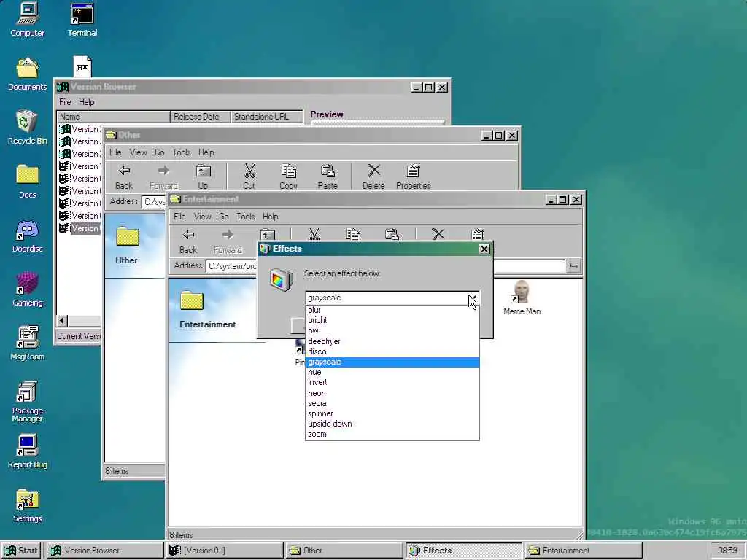This screenshot has height=560, width=747.
Task: Choose sepia from the effect list
Action: 392,403
